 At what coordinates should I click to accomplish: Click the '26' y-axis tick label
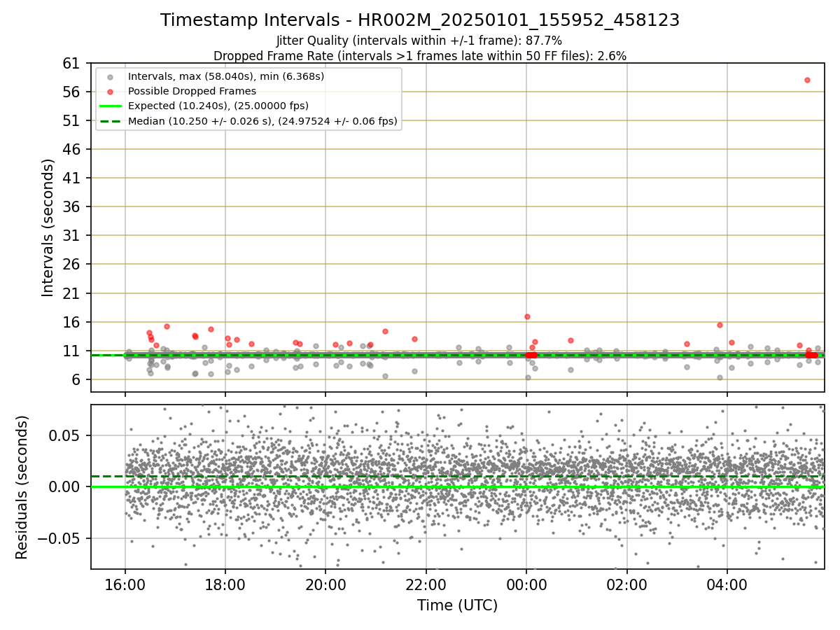(73, 265)
